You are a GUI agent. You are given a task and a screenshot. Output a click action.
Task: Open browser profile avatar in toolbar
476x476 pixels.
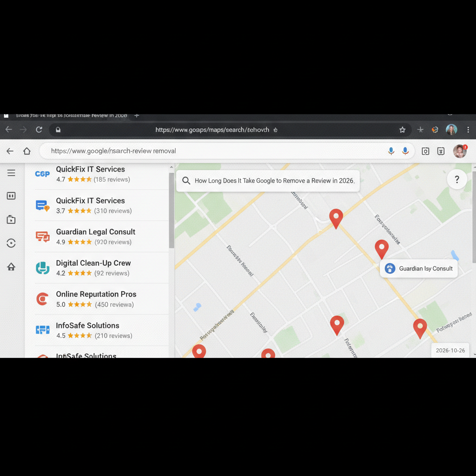click(x=451, y=130)
